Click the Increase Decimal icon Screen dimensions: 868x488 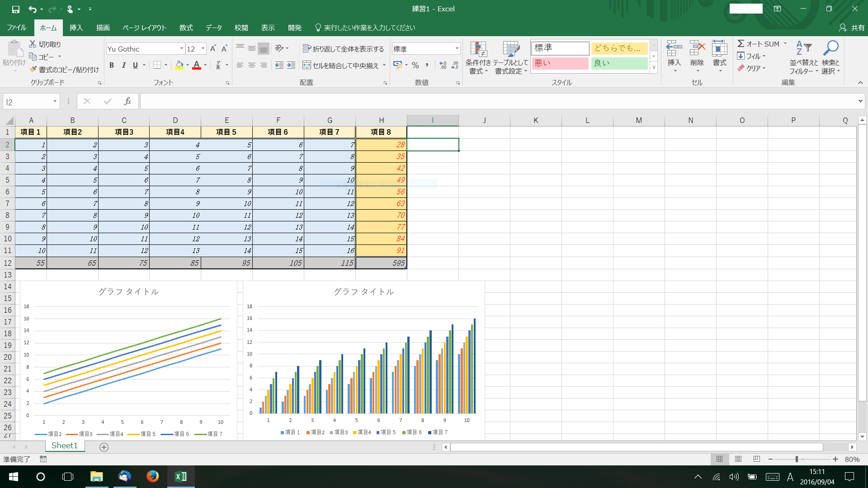[x=443, y=66]
